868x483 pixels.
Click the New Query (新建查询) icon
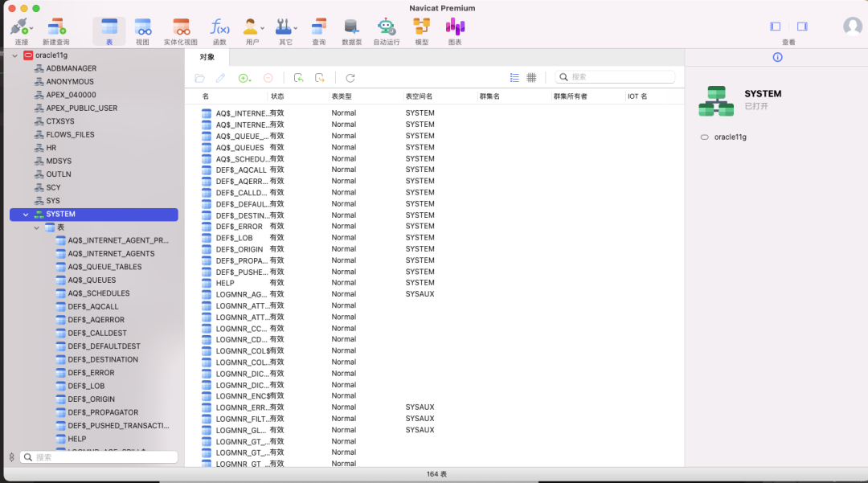tap(56, 27)
